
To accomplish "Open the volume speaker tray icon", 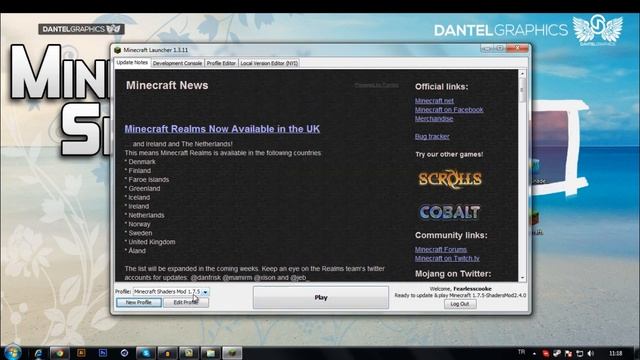I will (591, 353).
